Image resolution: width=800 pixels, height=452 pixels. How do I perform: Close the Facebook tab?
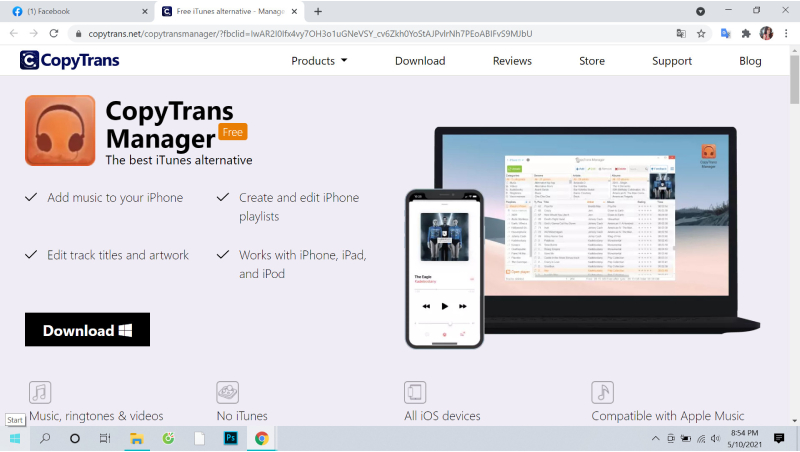click(145, 11)
